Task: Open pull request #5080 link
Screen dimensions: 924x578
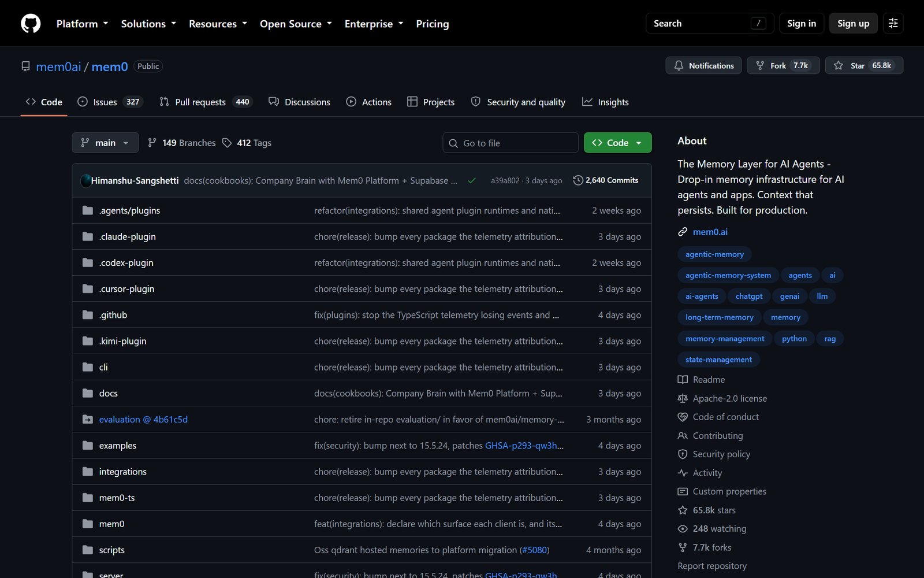Action: click(x=534, y=550)
